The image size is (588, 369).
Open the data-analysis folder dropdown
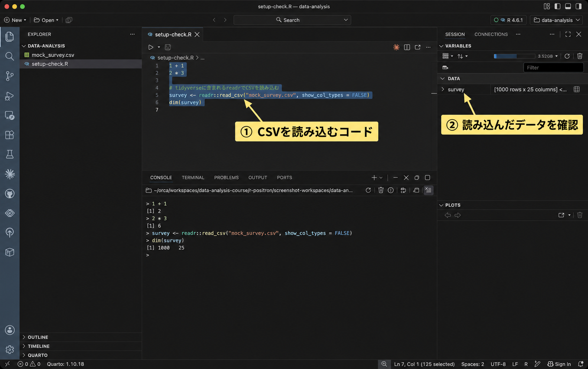coord(557,20)
